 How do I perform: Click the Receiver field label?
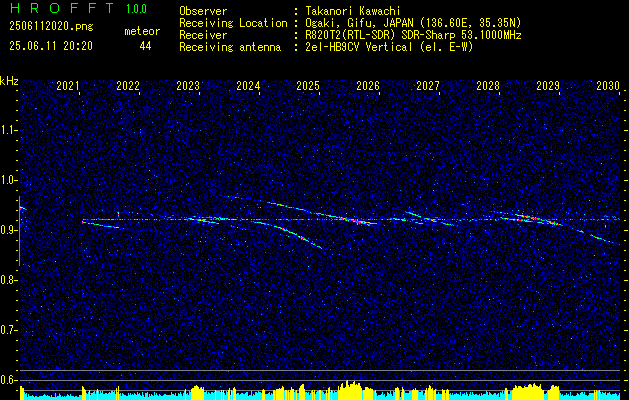(203, 35)
